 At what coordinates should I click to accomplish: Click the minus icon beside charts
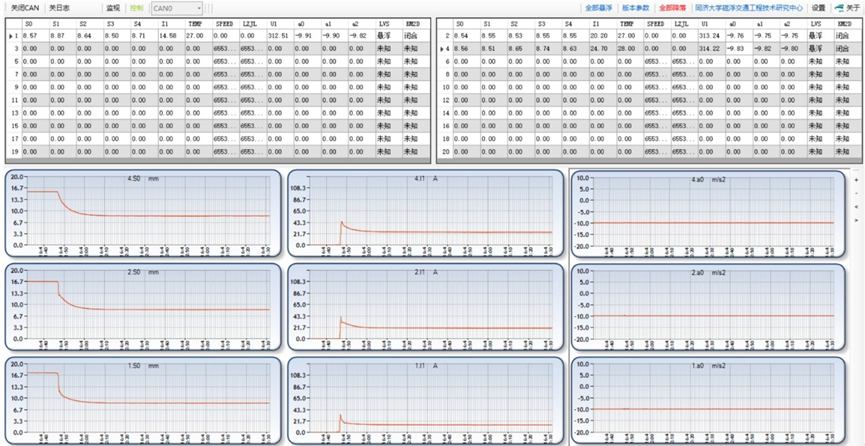pos(856,193)
